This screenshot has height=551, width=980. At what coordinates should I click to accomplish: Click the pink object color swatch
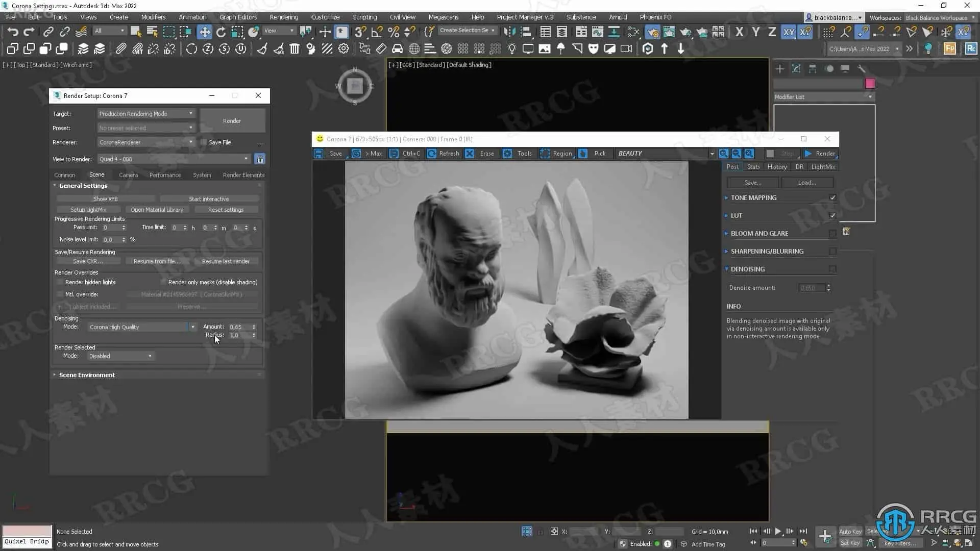point(870,84)
